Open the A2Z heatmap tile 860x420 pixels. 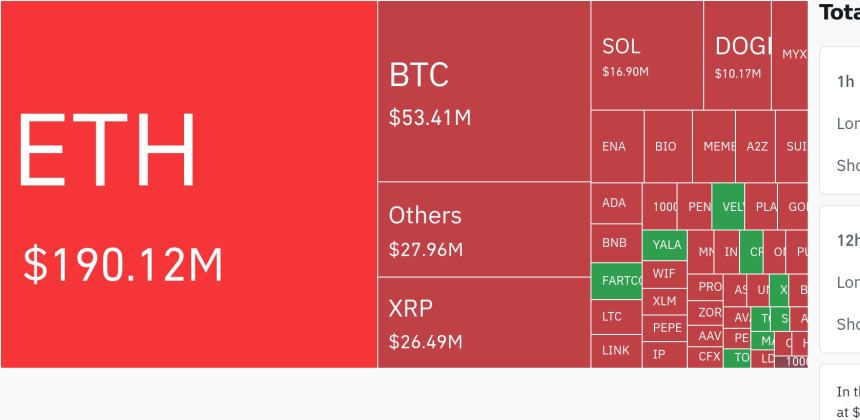755,146
